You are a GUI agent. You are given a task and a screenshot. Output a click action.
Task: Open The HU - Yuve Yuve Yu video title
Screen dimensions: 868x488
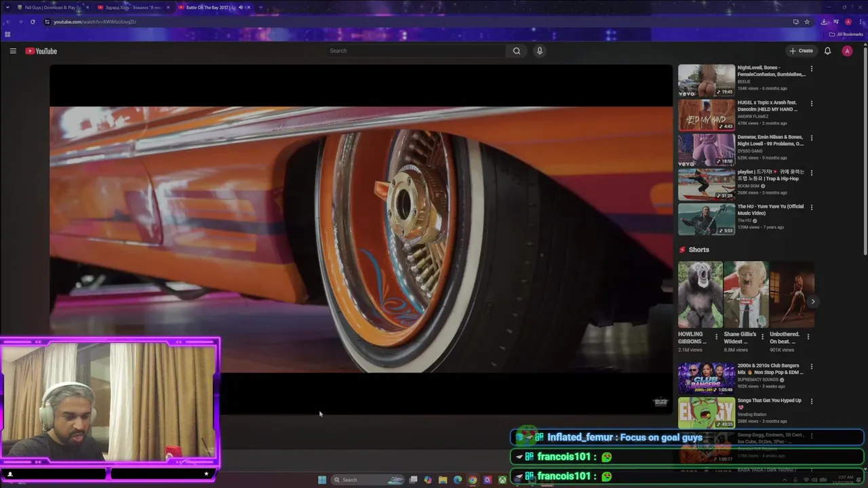point(770,209)
